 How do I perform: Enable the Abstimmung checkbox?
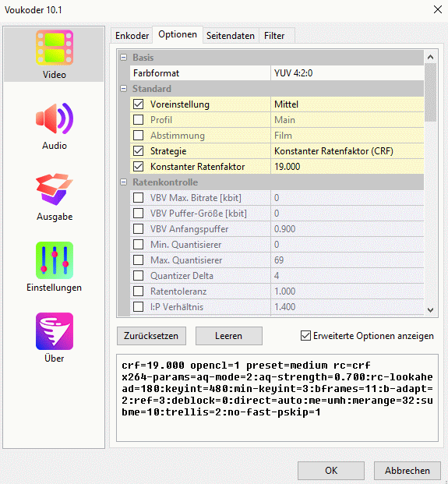click(138, 135)
